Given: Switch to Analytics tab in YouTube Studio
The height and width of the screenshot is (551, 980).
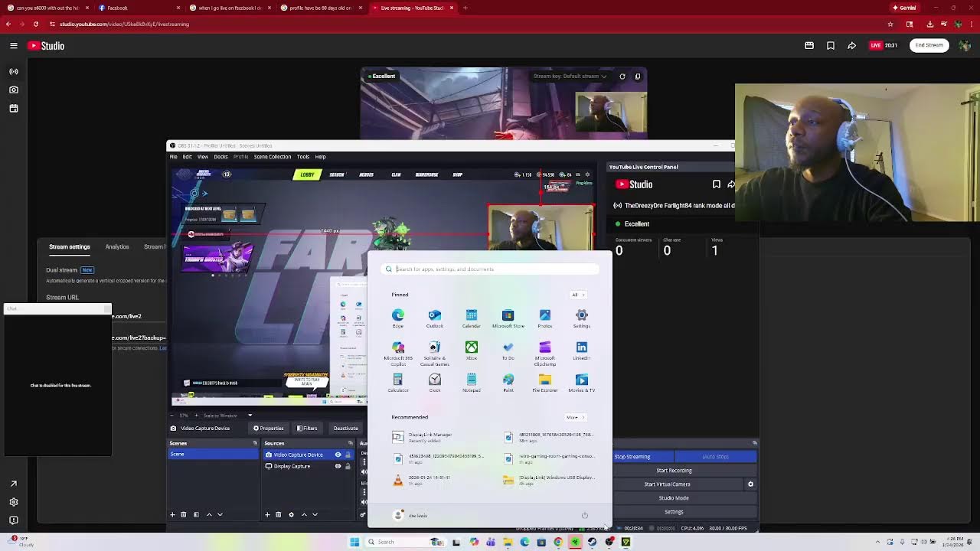Looking at the screenshot, I should [x=117, y=246].
